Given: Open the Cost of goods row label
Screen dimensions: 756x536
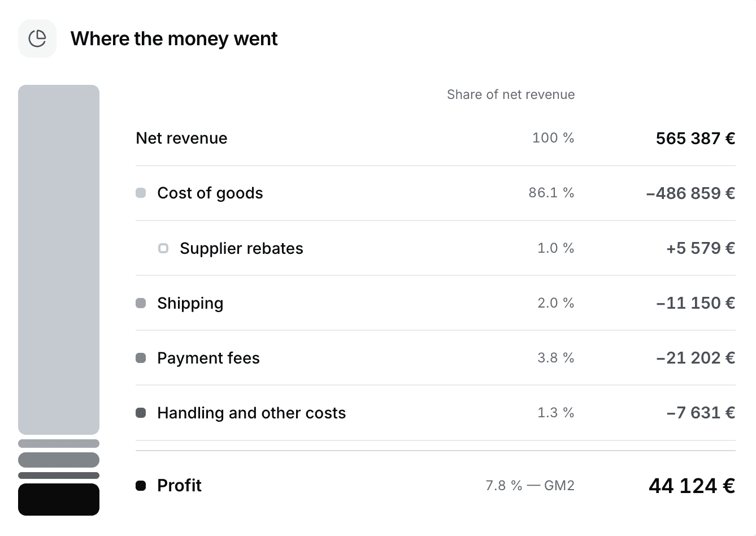Looking at the screenshot, I should point(210,193).
